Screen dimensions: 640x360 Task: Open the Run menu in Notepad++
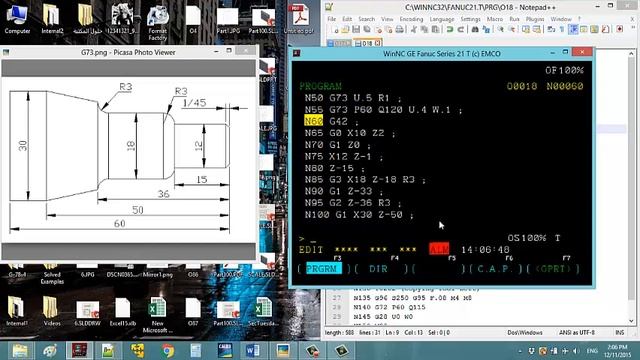514,19
